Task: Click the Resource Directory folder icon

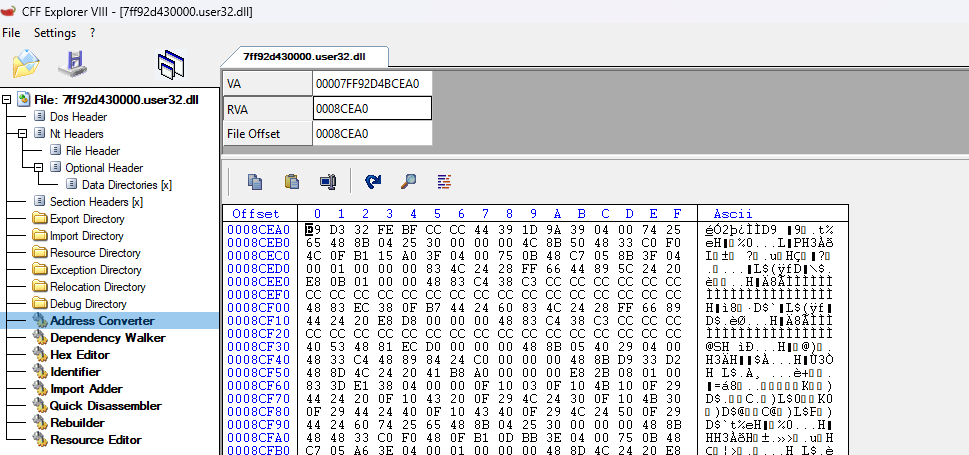Action: pos(40,253)
